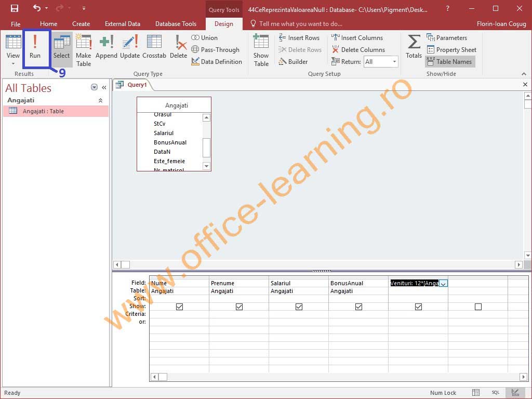Toggle the Totals row
Viewport: 532px width, 399px height.
coord(414,47)
